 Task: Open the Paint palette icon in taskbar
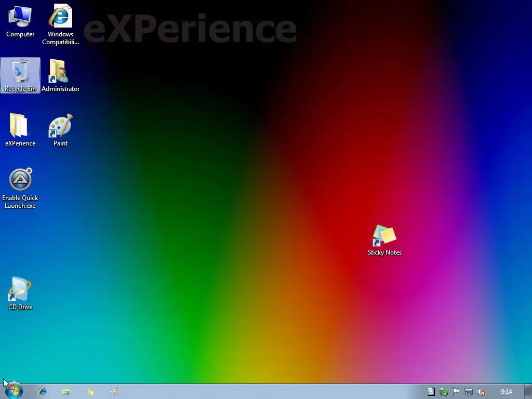tap(114, 392)
